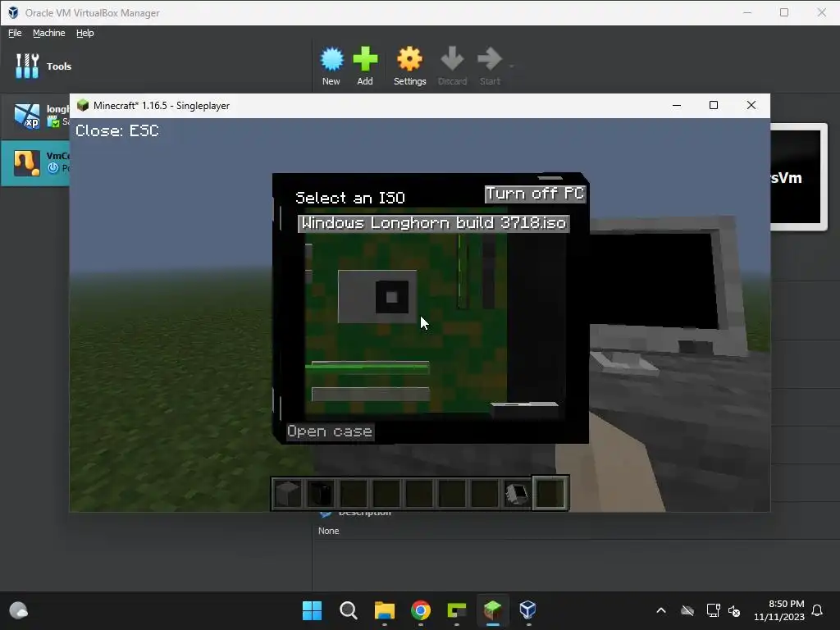The width and height of the screenshot is (840, 630).
Task: Click the Turn off PC button
Action: point(535,194)
